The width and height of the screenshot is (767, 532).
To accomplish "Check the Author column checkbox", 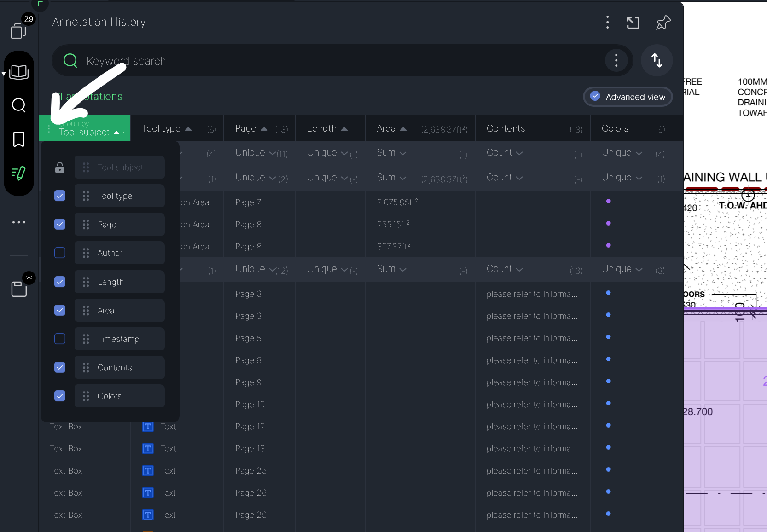I will pyautogui.click(x=60, y=253).
